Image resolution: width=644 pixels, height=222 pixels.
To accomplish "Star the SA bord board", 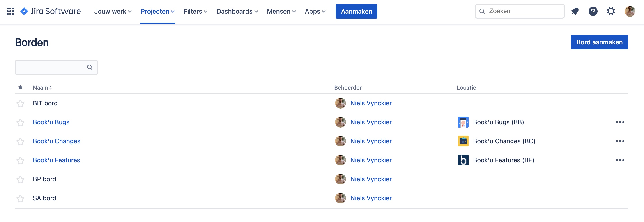I will [20, 198].
